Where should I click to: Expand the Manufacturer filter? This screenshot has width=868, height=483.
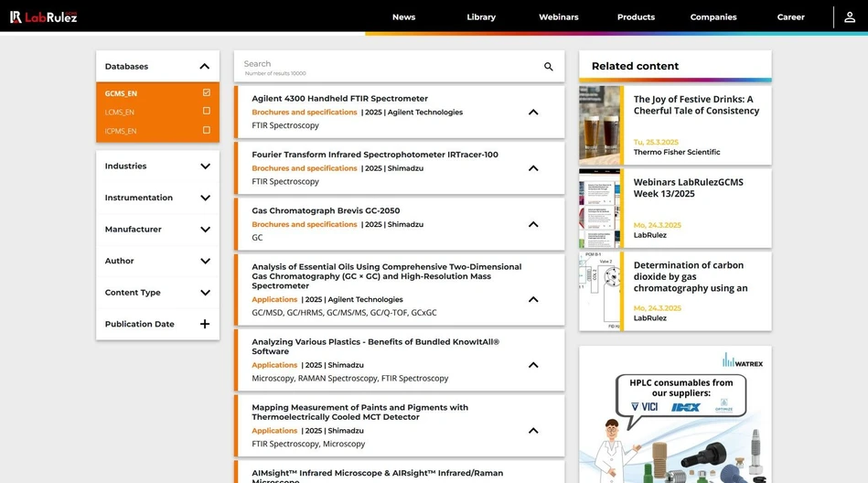(205, 230)
